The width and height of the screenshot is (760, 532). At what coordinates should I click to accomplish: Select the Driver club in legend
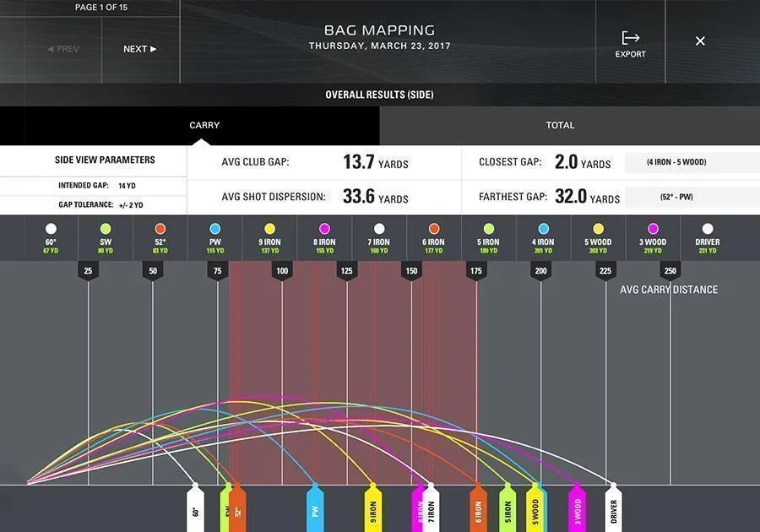pyautogui.click(x=708, y=229)
